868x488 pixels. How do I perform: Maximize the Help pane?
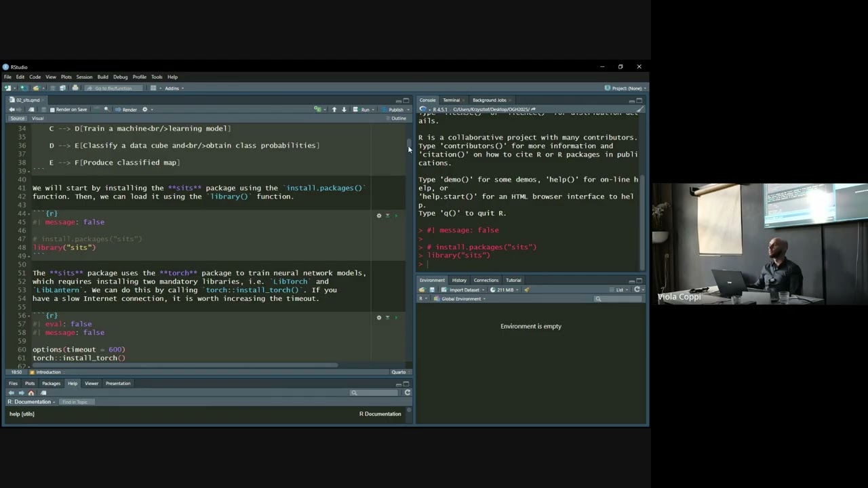click(406, 384)
